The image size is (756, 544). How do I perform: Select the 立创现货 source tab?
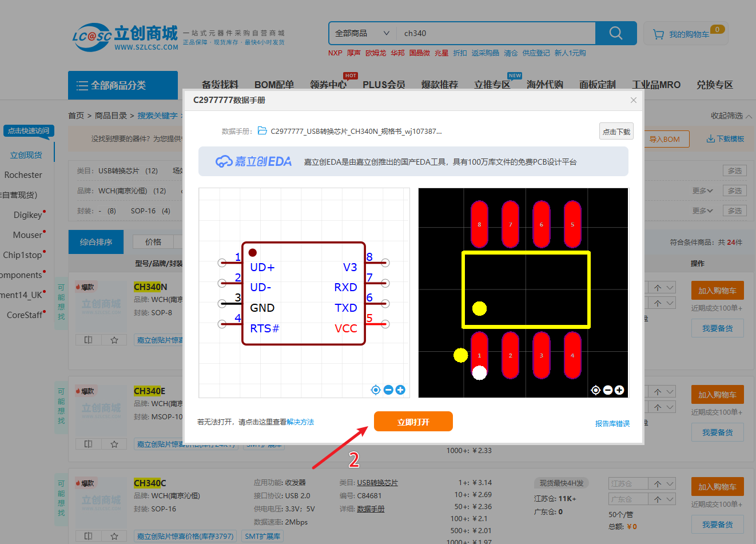[26, 155]
